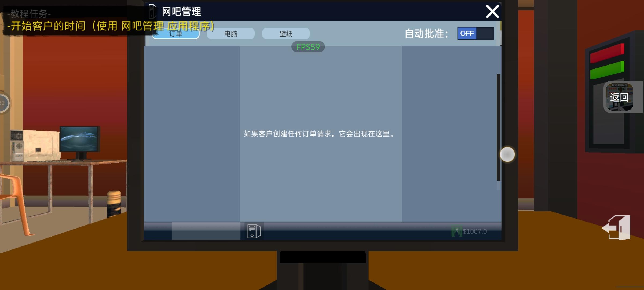Viewport: 644px width, 290px height.
Task: Tap the exit door arrow icon
Action: (616, 227)
